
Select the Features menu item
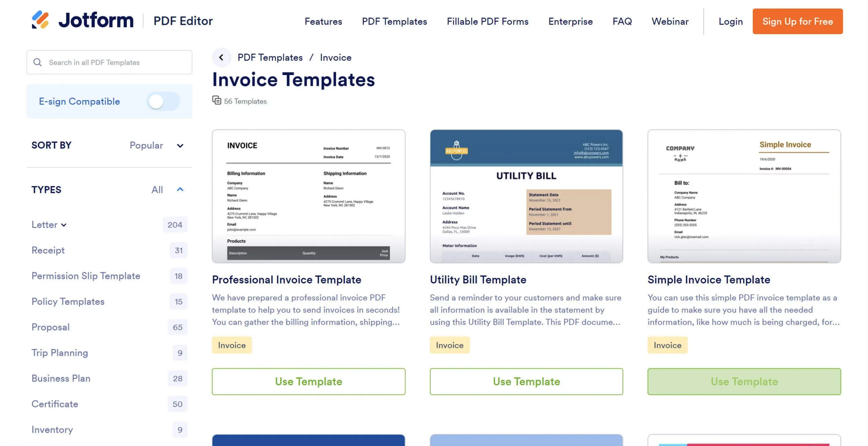(323, 21)
